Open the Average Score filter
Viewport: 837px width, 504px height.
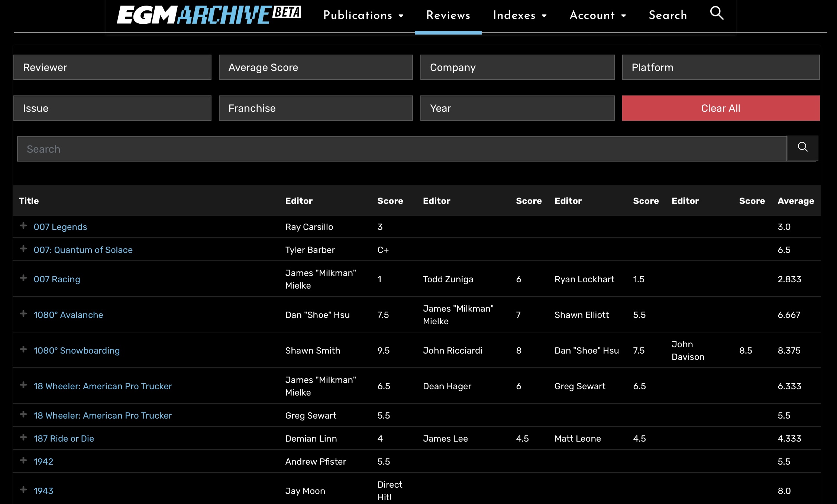pyautogui.click(x=316, y=67)
